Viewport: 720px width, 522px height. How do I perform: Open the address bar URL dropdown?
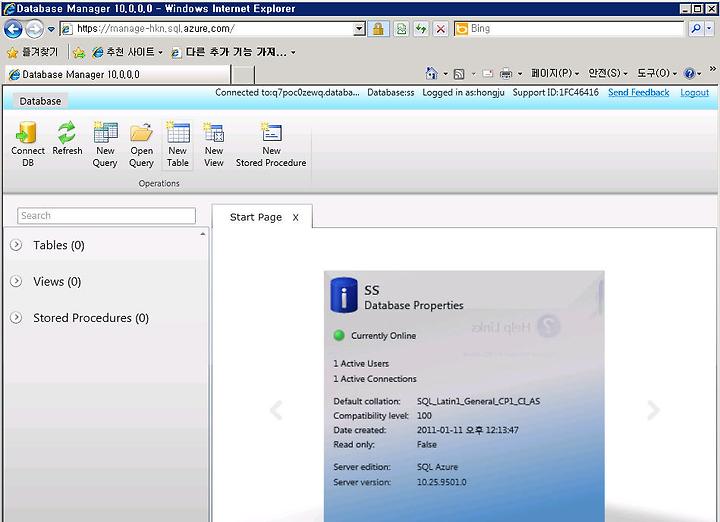[x=360, y=29]
